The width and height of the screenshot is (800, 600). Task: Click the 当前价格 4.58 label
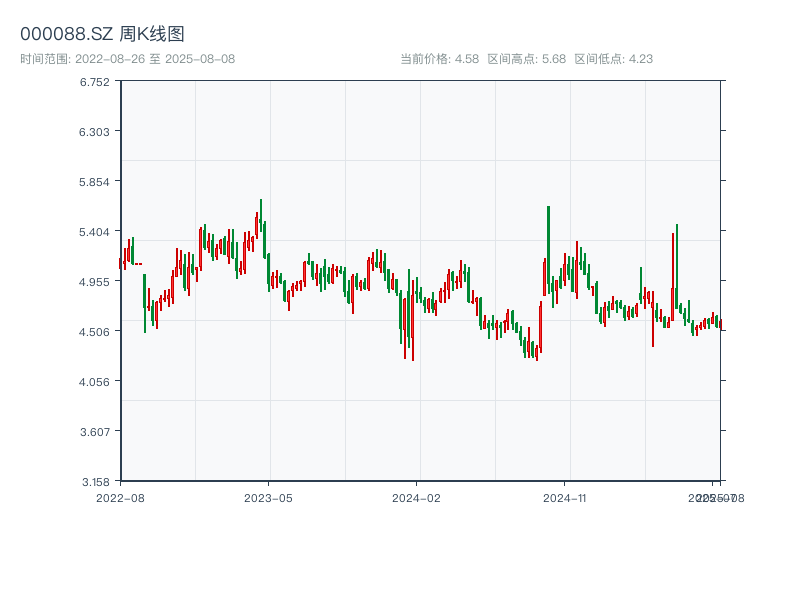[439, 59]
